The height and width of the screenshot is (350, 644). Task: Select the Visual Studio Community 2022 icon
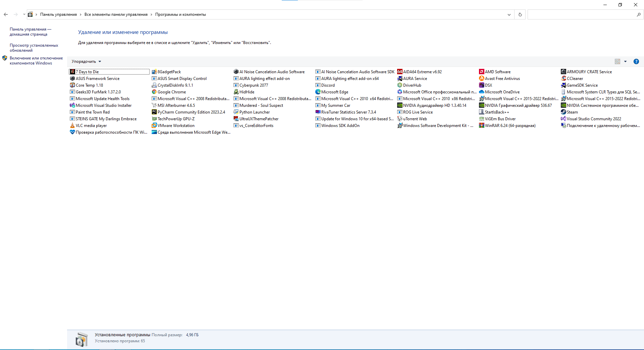click(x=563, y=119)
